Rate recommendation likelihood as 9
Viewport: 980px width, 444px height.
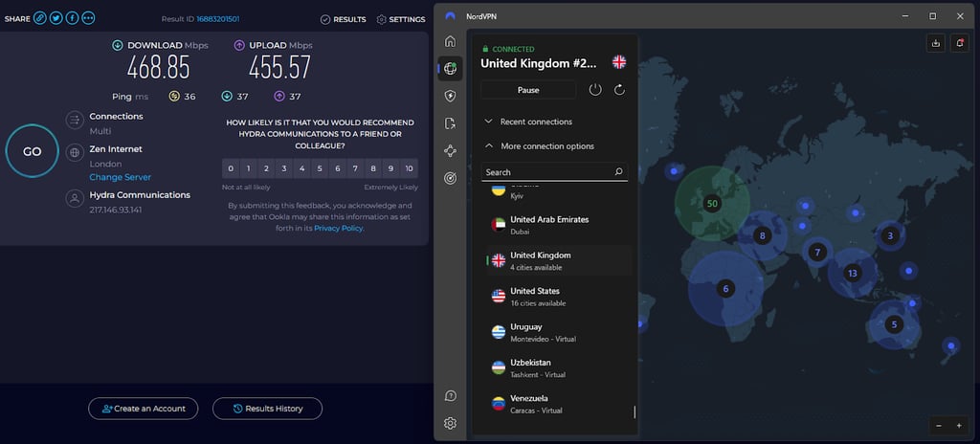tap(390, 168)
